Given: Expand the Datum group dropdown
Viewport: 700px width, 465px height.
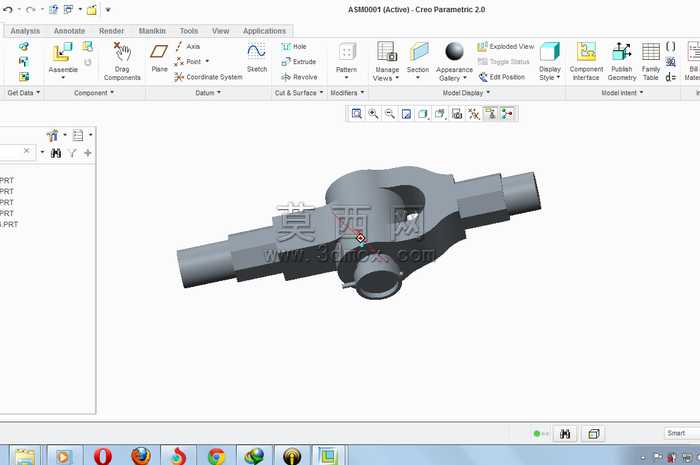Looking at the screenshot, I should 208,93.
